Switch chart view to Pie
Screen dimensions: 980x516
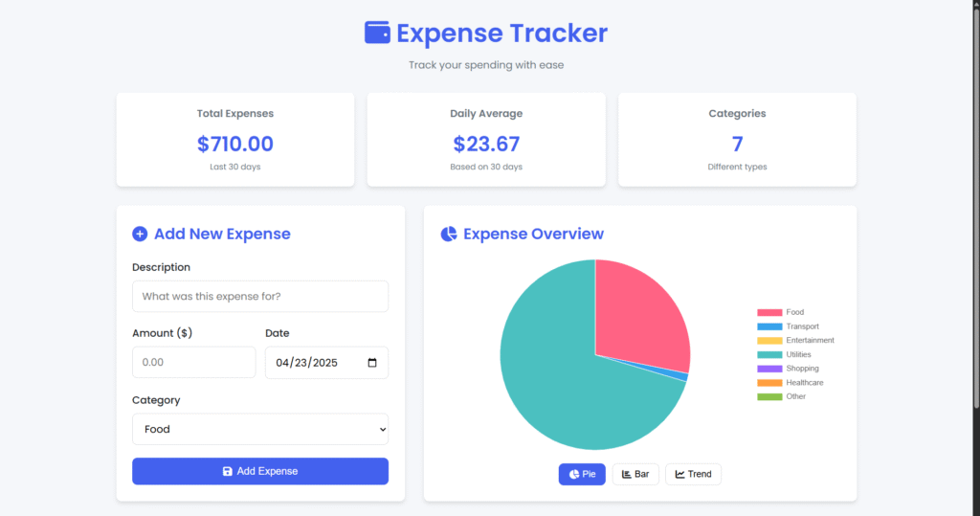(582, 474)
